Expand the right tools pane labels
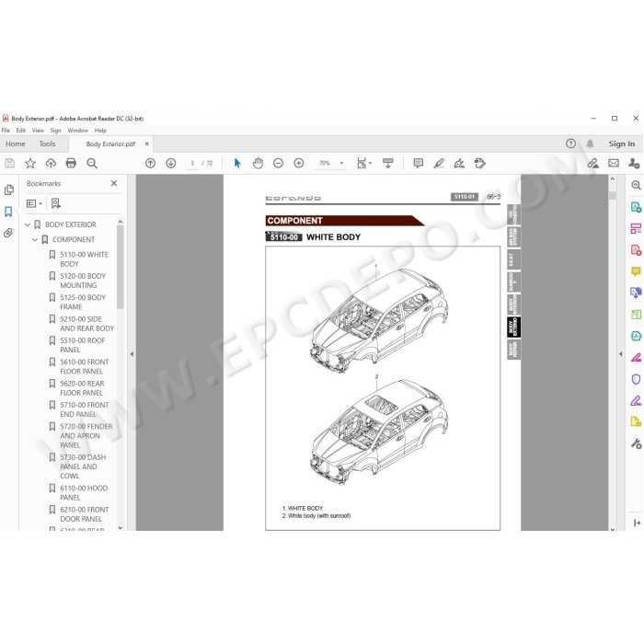Image resolution: width=644 pixels, height=644 pixels. [x=637, y=523]
